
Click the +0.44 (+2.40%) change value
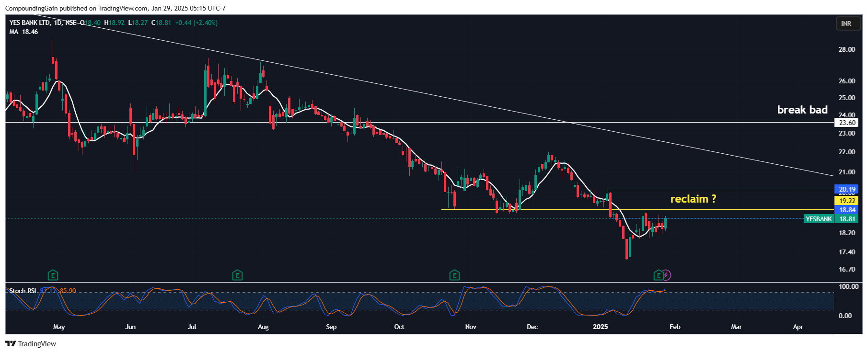pos(196,23)
